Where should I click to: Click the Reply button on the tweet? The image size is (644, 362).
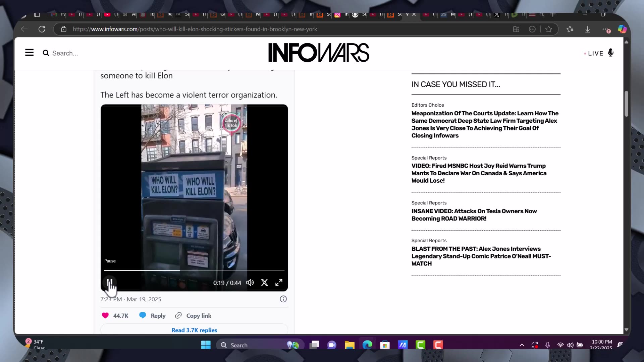153,315
